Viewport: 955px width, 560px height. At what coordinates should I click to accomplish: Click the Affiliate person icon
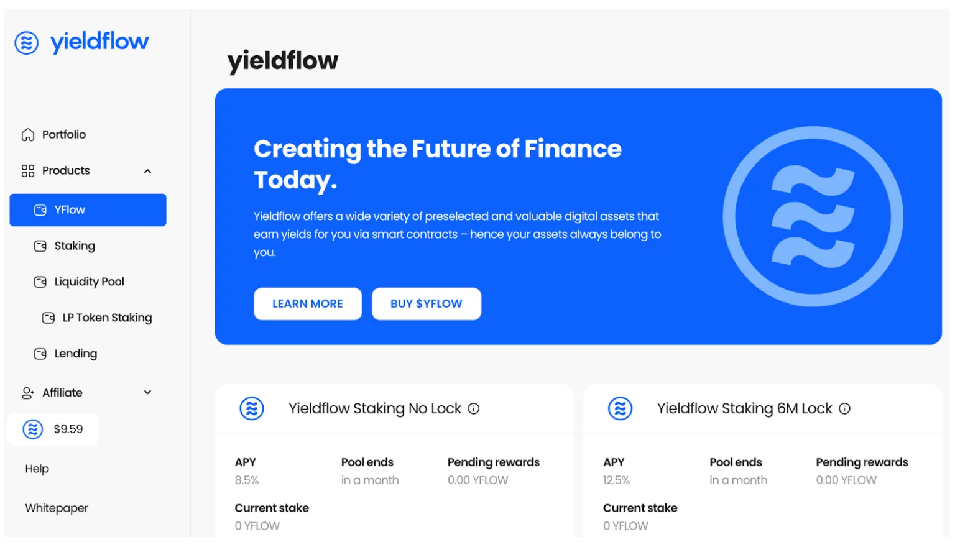[x=27, y=392]
